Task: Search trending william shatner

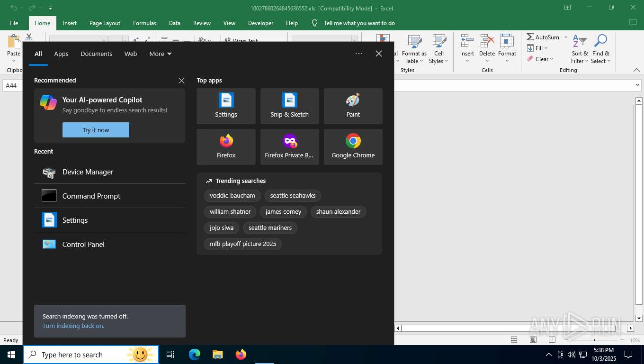Action: click(230, 211)
